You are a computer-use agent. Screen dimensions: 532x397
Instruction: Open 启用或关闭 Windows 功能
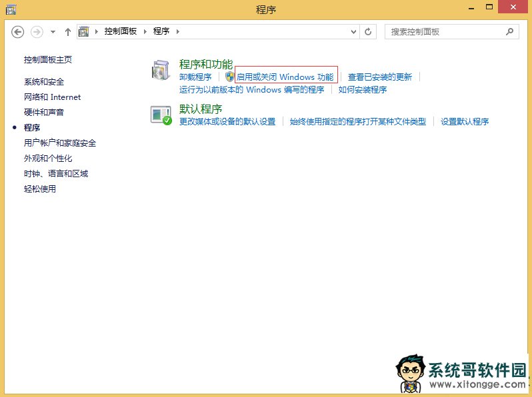coord(285,77)
